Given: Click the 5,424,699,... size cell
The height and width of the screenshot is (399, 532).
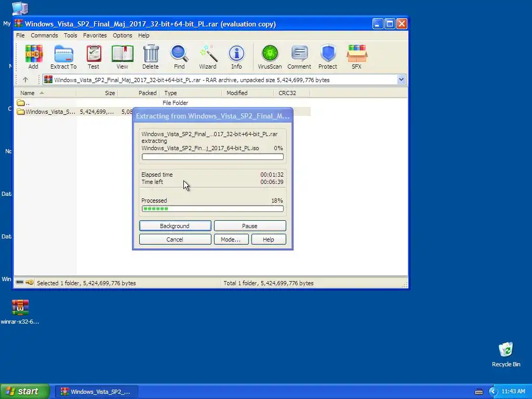Looking at the screenshot, I should tap(97, 112).
